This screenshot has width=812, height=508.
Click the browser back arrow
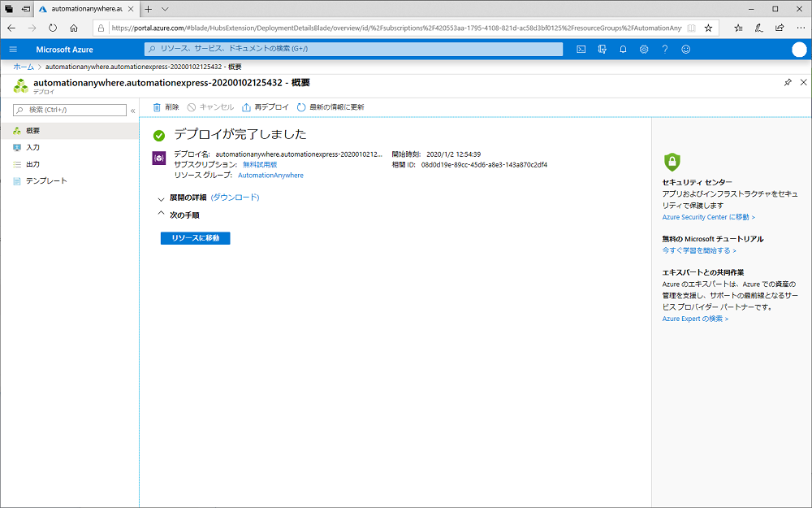(11, 28)
